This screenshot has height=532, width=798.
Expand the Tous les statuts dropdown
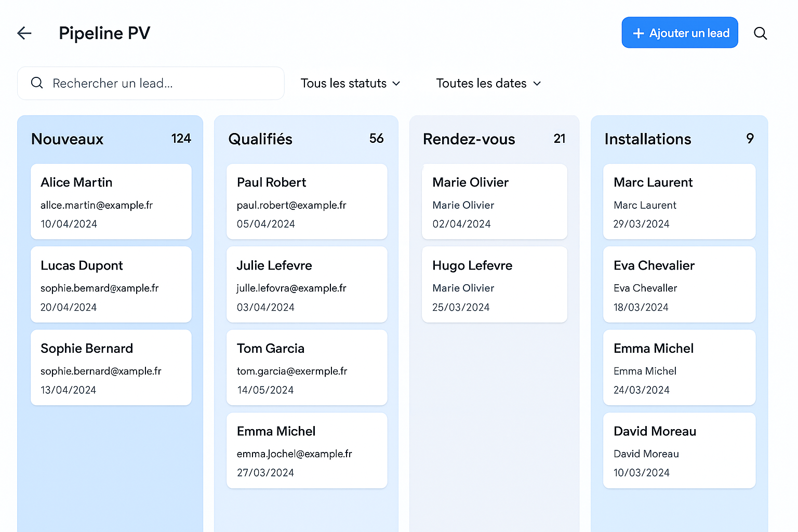pyautogui.click(x=350, y=83)
